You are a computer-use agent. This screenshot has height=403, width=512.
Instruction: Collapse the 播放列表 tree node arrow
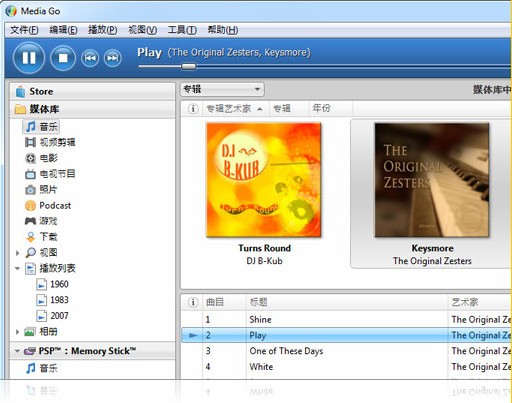tap(17, 268)
